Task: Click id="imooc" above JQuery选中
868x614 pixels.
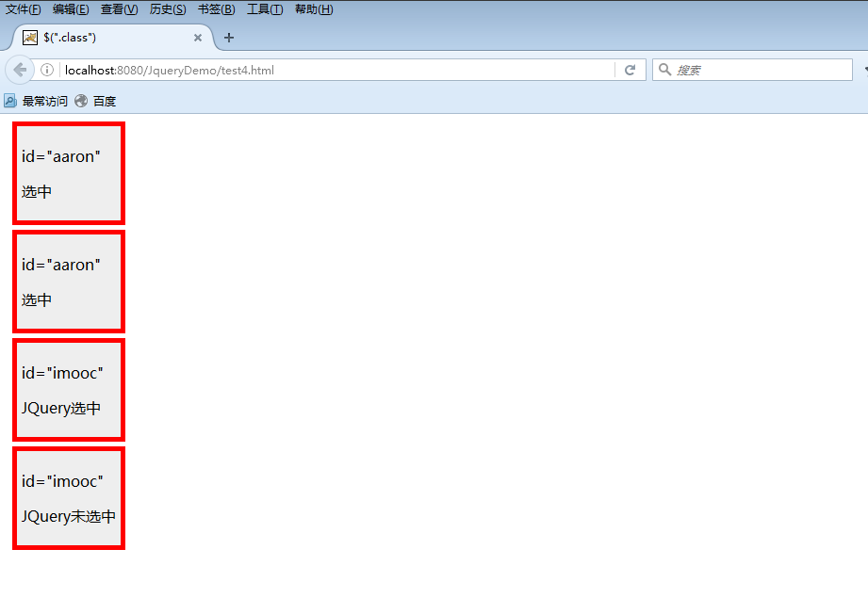Action: (62, 373)
